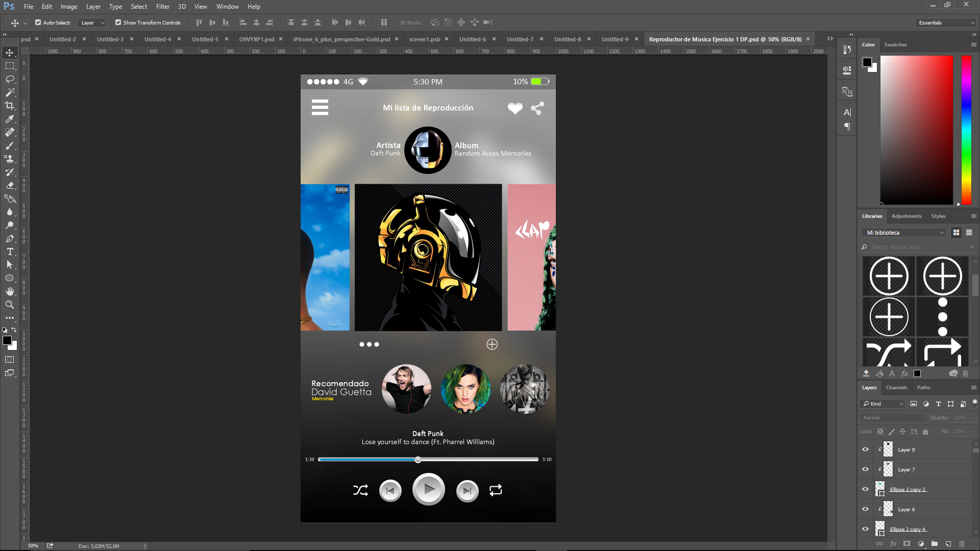Toggle Auto-Select checkbox
The width and height of the screenshot is (980, 551).
click(x=38, y=22)
